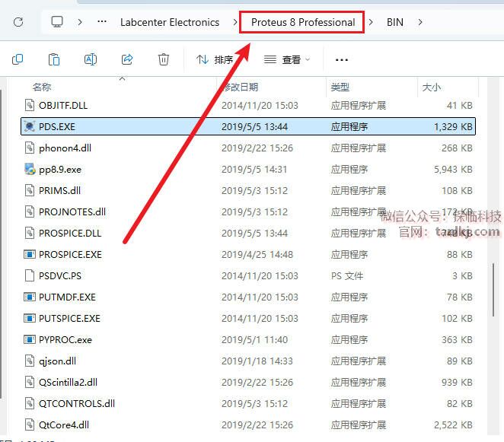The image size is (504, 442).
Task: Select the PSDVC.PS file
Action: [248, 275]
